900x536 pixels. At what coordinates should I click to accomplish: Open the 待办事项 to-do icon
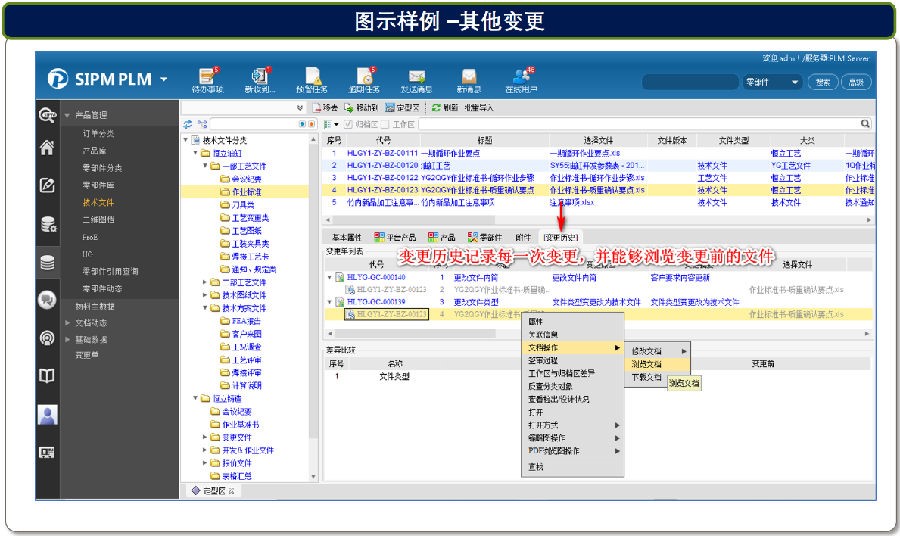tap(207, 78)
